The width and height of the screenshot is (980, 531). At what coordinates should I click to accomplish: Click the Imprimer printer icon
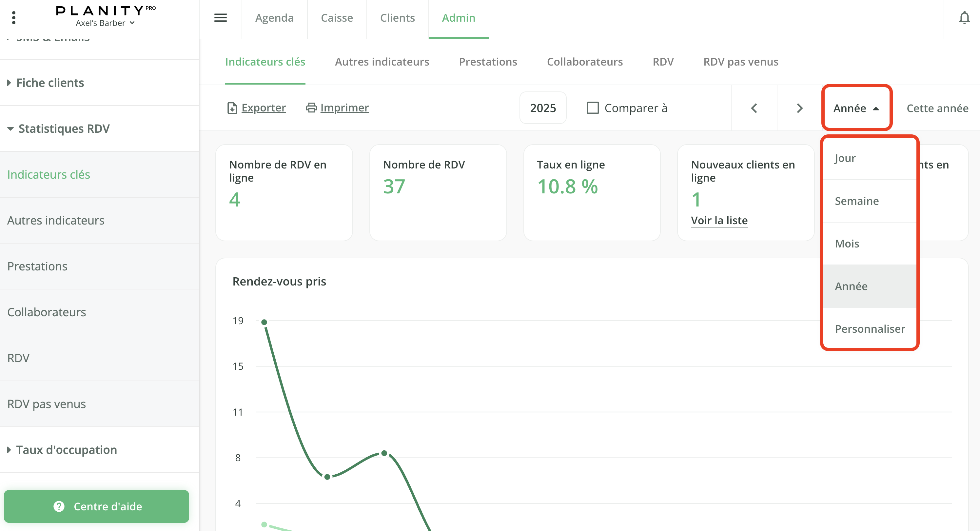tap(311, 108)
